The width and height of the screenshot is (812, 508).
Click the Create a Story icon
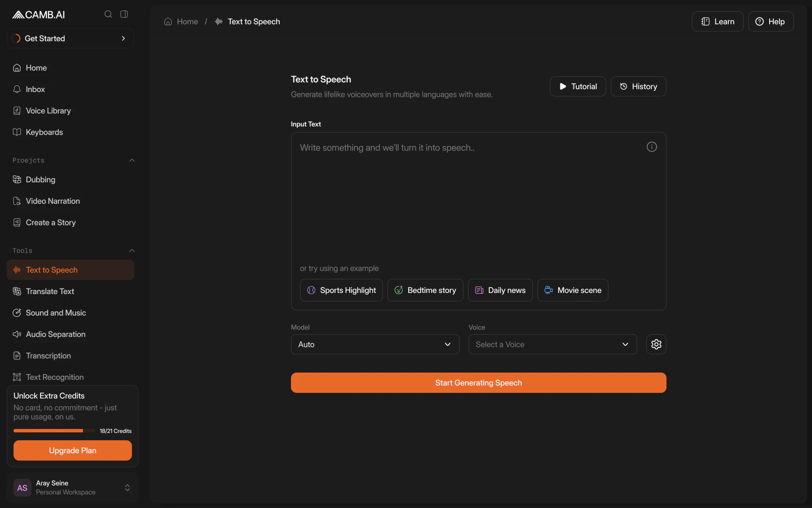(x=17, y=223)
